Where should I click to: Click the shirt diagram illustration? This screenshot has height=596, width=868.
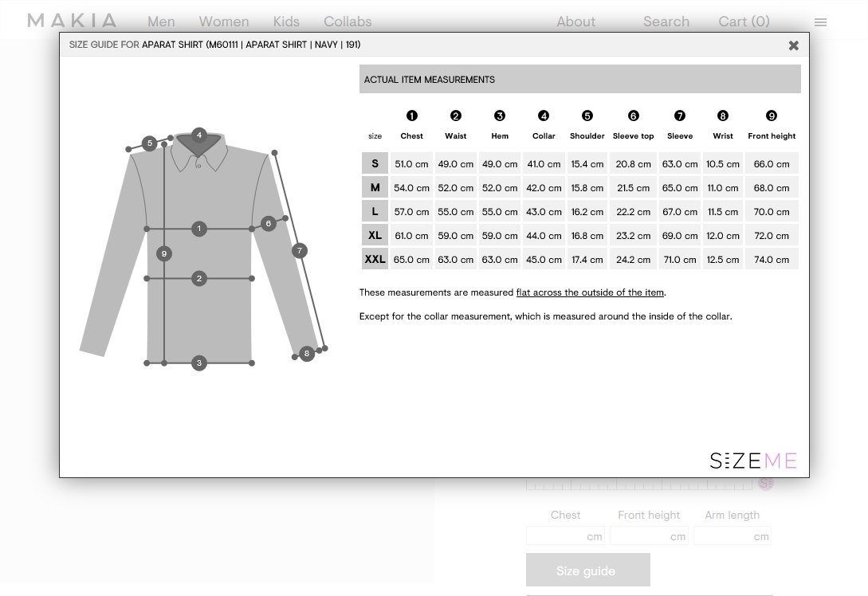pyautogui.click(x=204, y=249)
